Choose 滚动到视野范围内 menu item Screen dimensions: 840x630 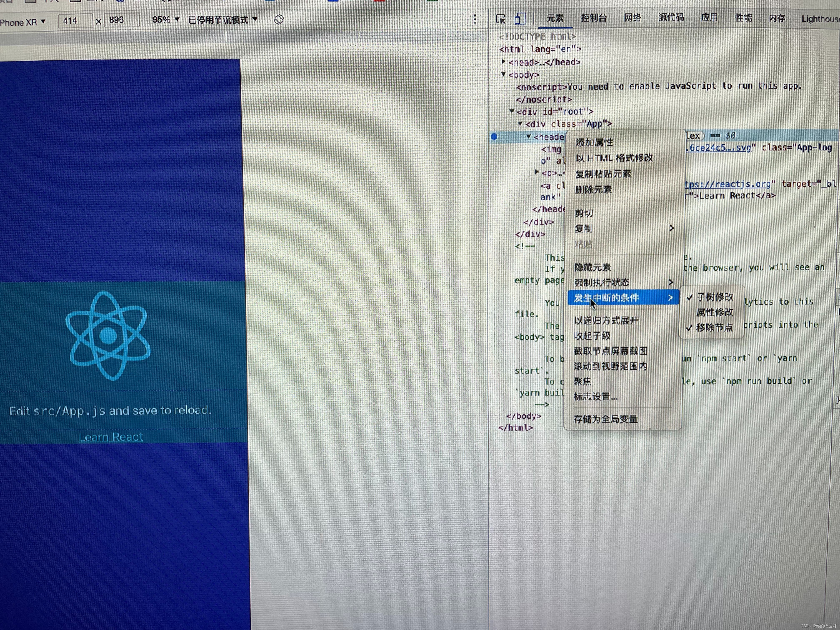(624, 366)
